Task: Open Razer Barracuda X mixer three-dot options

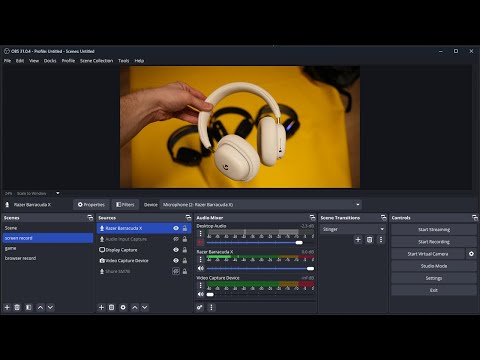Action: [x=201, y=259]
